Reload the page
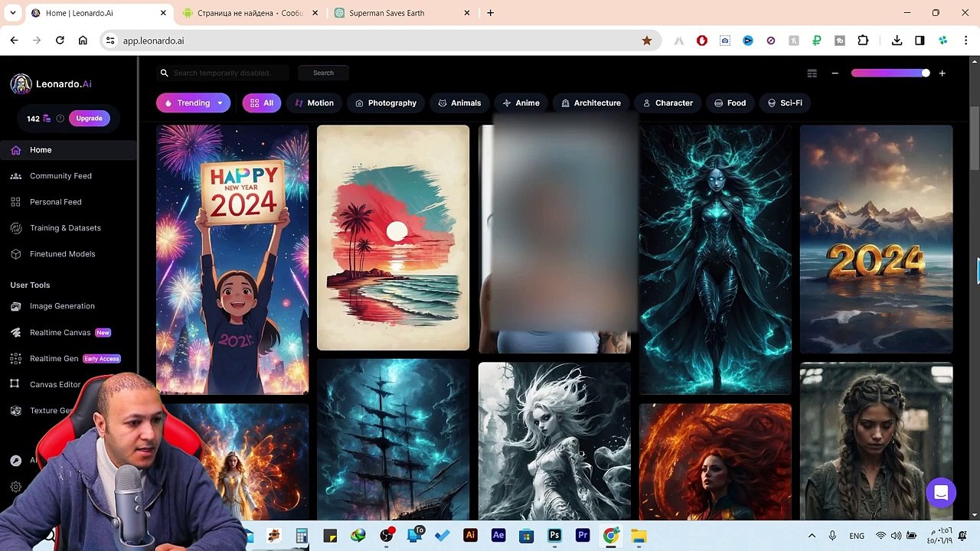Viewport: 980px width, 551px height. tap(60, 41)
